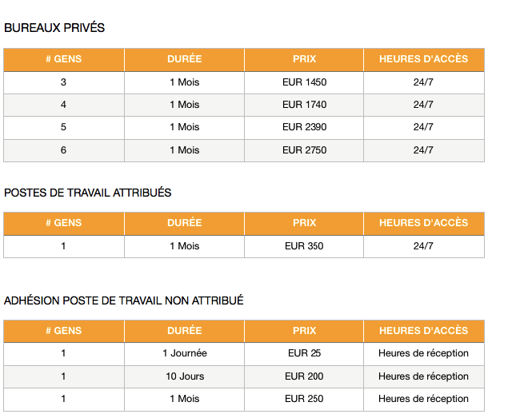Image resolution: width=532 pixels, height=414 pixels.
Task: Click ADHÉSION POSTE DE TRAVAIL NON ATTRIBUÉ heading
Action: 124,301
